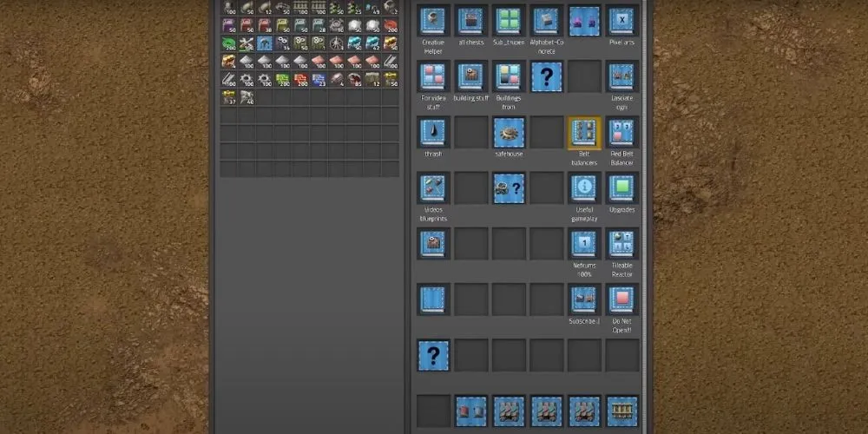Image resolution: width=868 pixels, height=434 pixels.
Task: Click question-mark blueprint below the blank book
Action: [x=433, y=355]
